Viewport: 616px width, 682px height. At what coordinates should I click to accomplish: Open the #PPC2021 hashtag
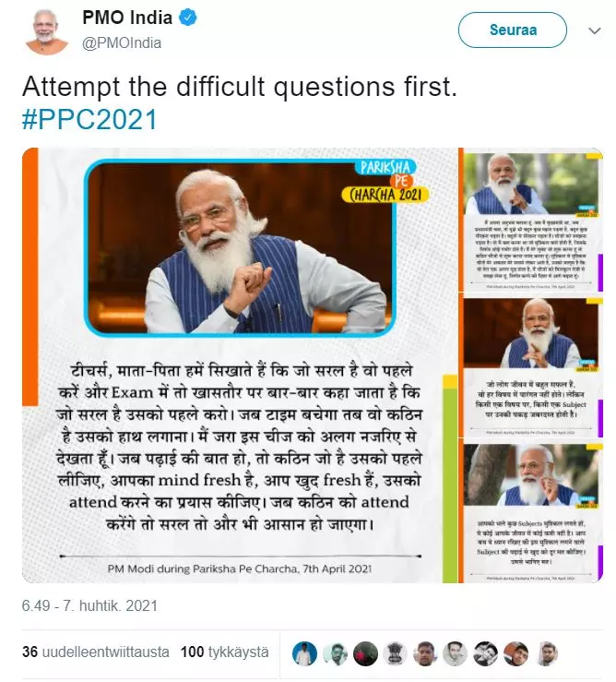89,120
